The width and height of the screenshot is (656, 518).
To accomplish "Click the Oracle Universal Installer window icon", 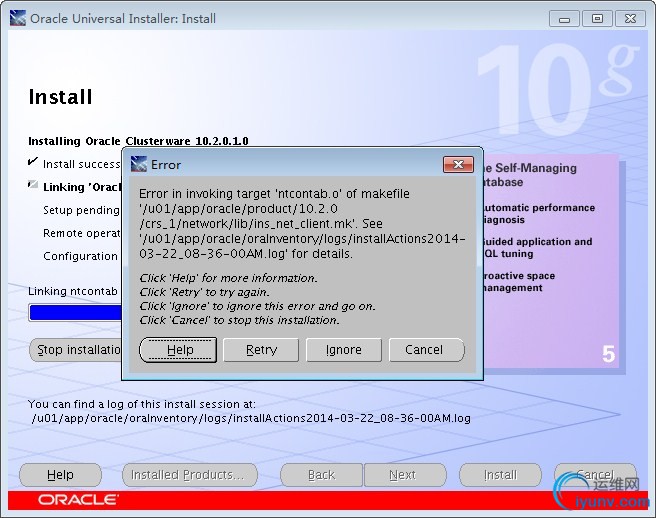I will coord(18,18).
